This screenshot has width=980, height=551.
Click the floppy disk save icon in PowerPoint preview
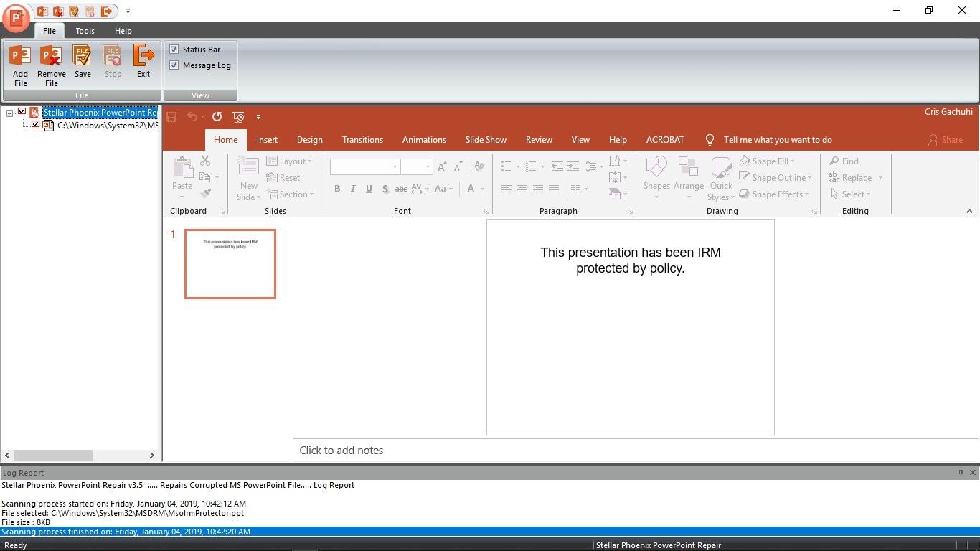(x=171, y=117)
